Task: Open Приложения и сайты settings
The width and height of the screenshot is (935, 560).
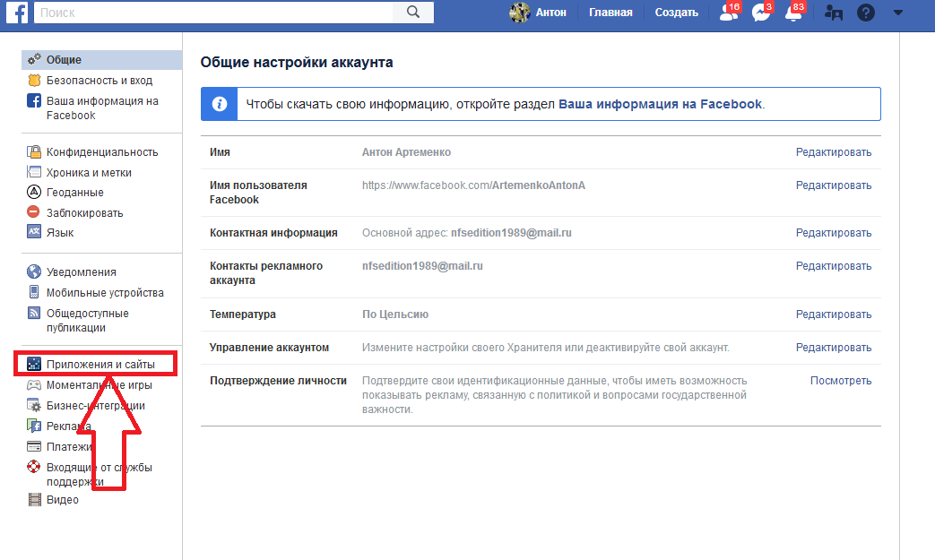Action: click(x=102, y=364)
